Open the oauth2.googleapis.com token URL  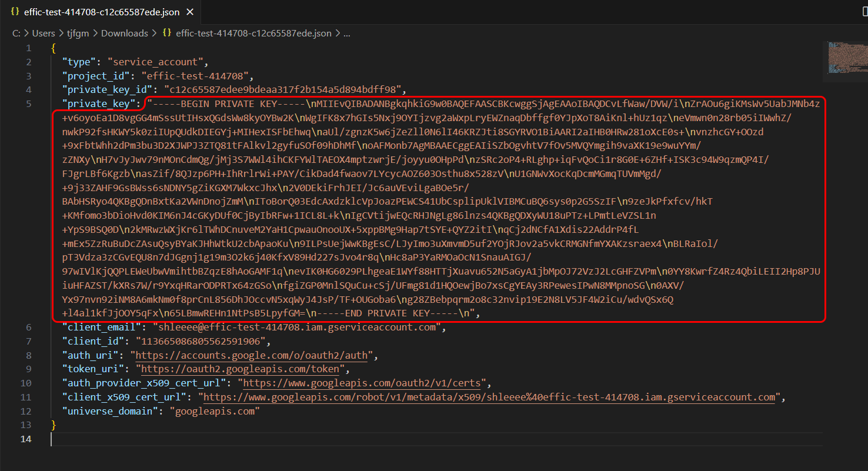241,369
